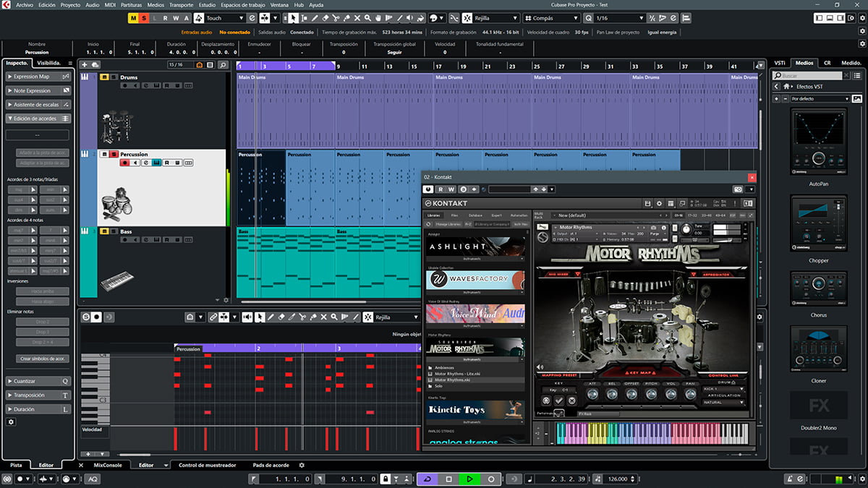Click the Drums track electronic drum kit picture
The image size is (868, 488).
pos(116,128)
